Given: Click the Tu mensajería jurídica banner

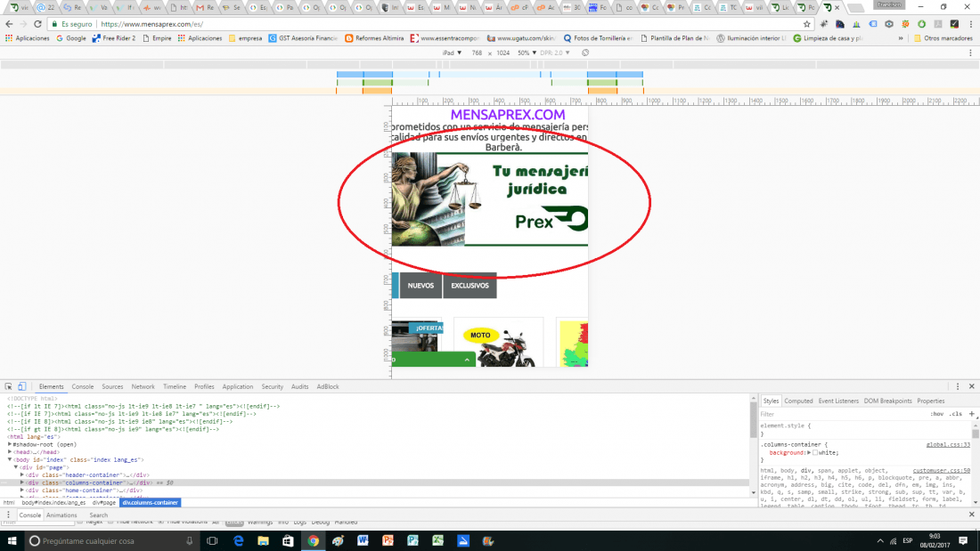Looking at the screenshot, I should [490, 199].
